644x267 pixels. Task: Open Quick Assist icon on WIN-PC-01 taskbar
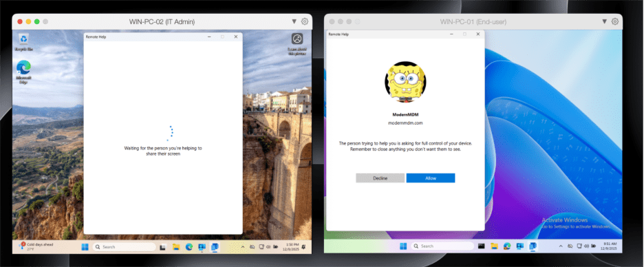click(x=520, y=246)
